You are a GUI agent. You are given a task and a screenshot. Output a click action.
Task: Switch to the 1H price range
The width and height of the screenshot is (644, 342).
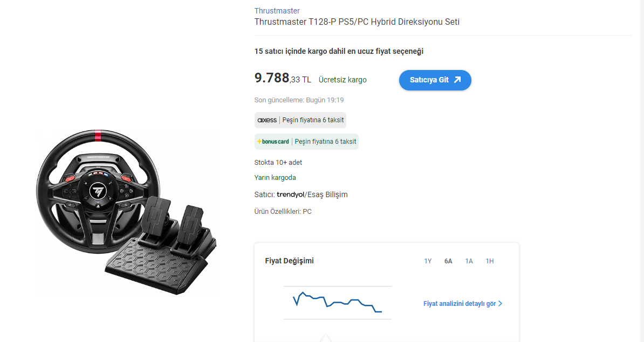pyautogui.click(x=490, y=261)
